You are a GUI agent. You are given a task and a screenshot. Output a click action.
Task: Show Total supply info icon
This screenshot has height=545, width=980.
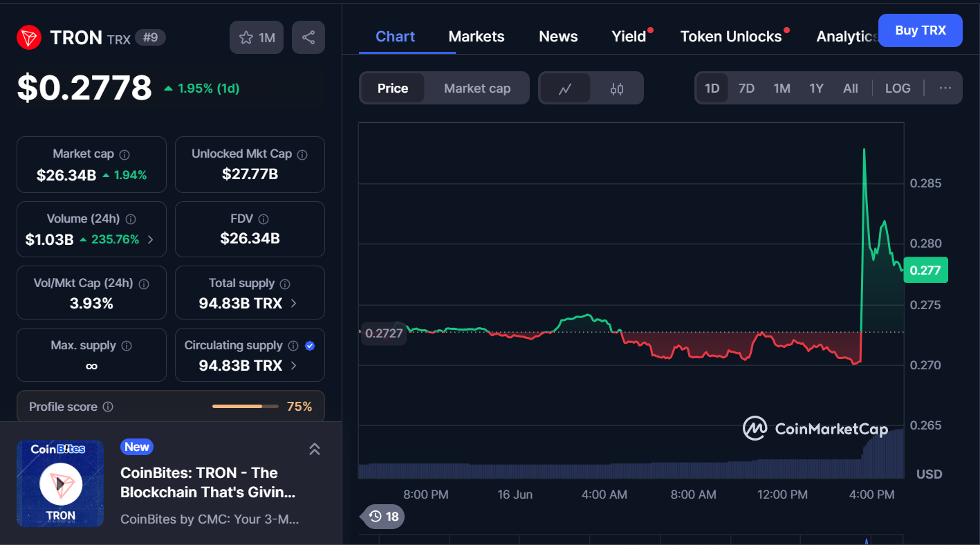pos(285,284)
